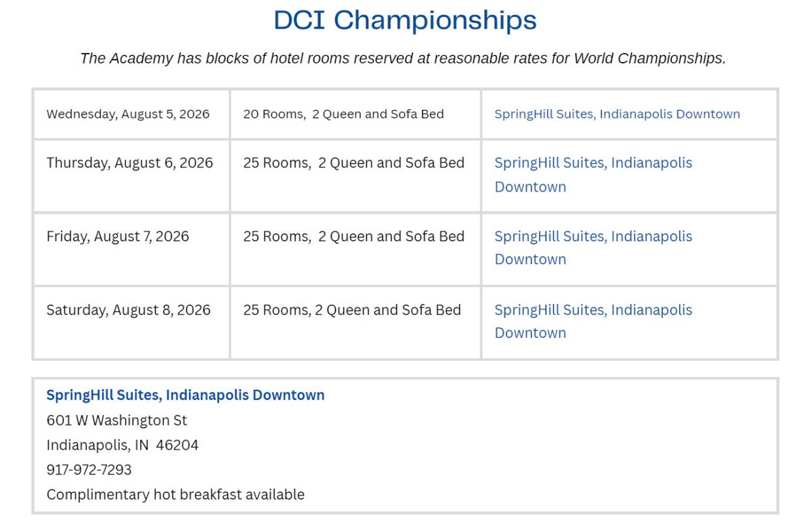Click bold SpringHill Suites heading above address
The width and height of the screenshot is (812, 523).
(185, 395)
